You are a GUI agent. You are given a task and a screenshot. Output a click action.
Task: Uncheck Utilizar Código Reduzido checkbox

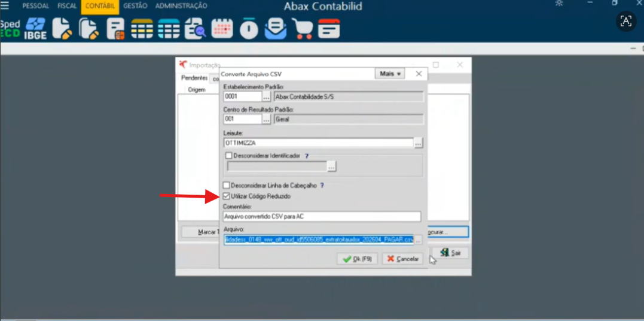(x=226, y=196)
